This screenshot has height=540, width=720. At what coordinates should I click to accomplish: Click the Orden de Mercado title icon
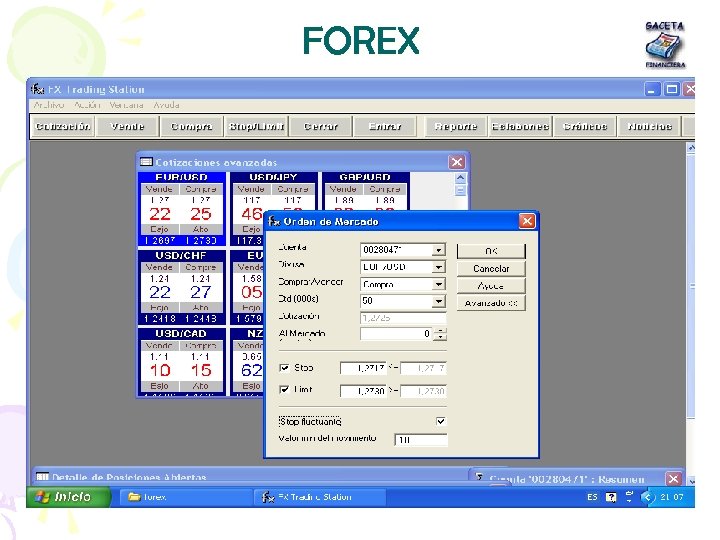tap(274, 221)
